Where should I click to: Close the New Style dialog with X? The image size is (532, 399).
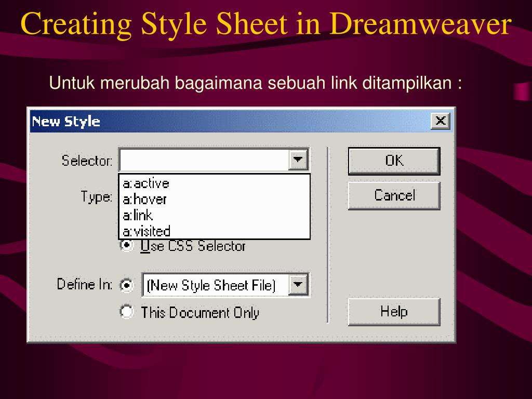(441, 121)
